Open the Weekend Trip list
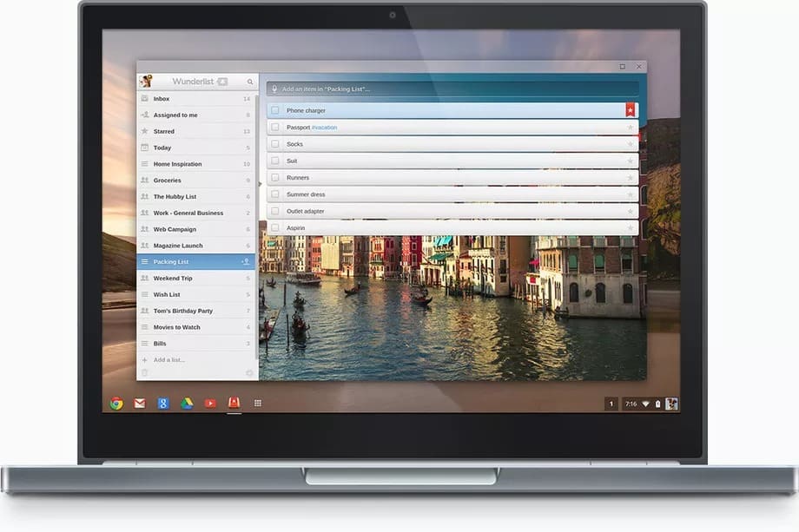Image resolution: width=799 pixels, height=532 pixels. click(x=195, y=278)
